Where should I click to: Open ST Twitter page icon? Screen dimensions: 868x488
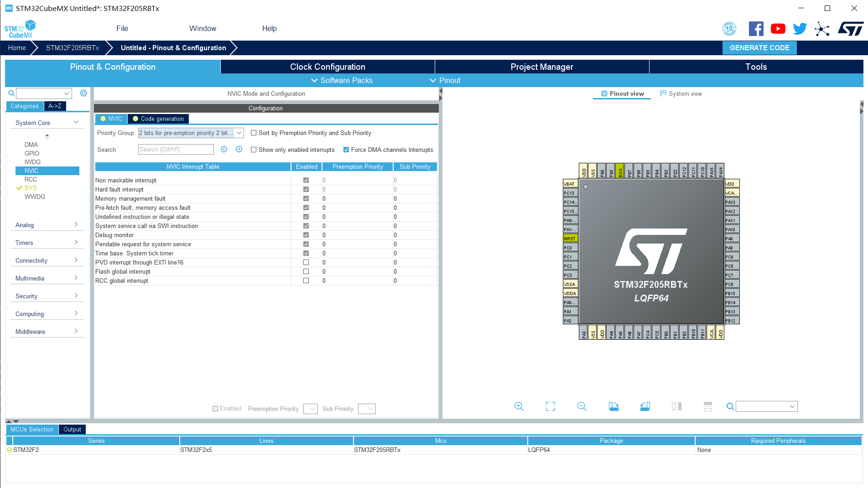(x=800, y=29)
